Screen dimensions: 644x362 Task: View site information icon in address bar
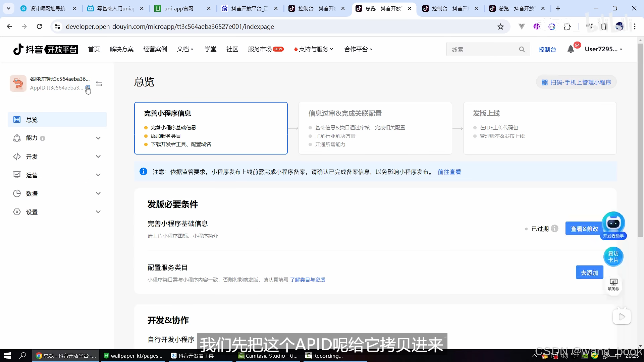57,26
